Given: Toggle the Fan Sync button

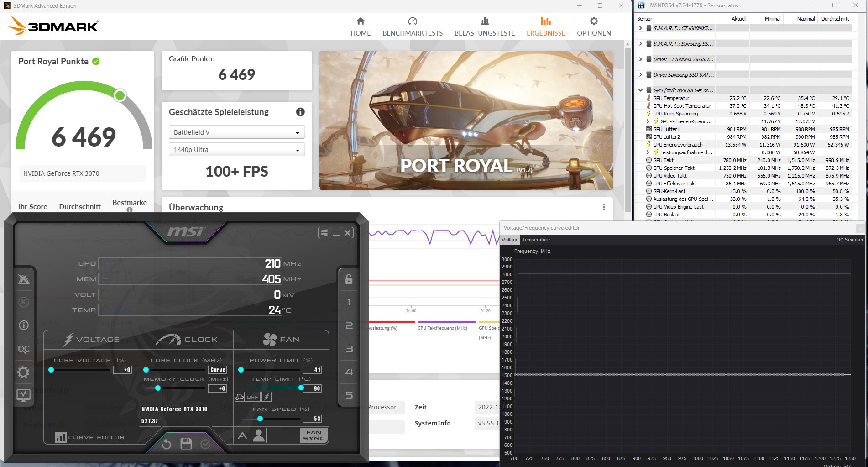Looking at the screenshot, I should point(314,436).
